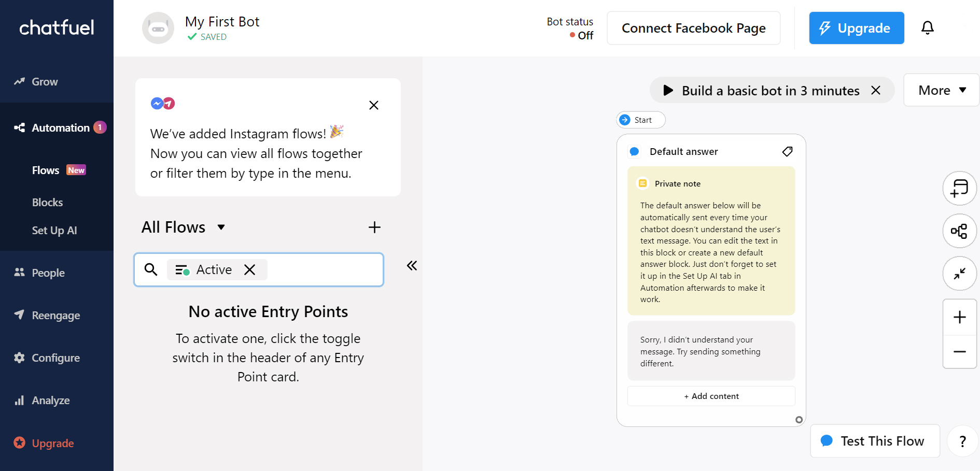Click the Messenger and Instagram flows icon

pyautogui.click(x=163, y=104)
